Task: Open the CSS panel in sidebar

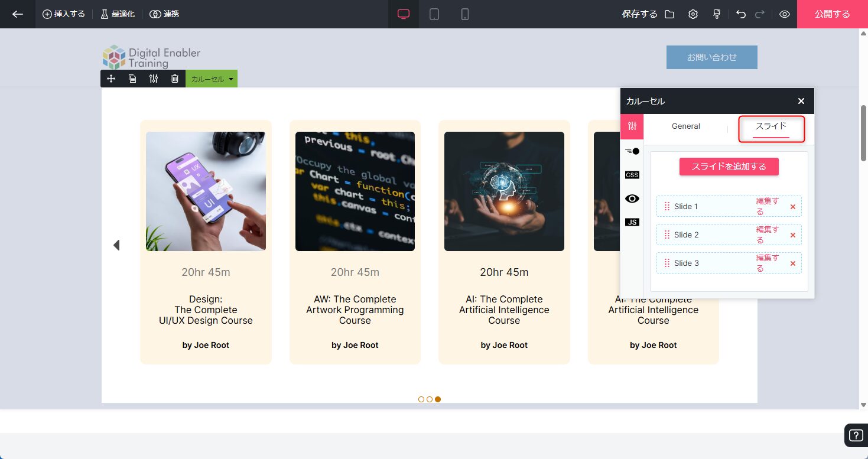Action: [x=632, y=175]
